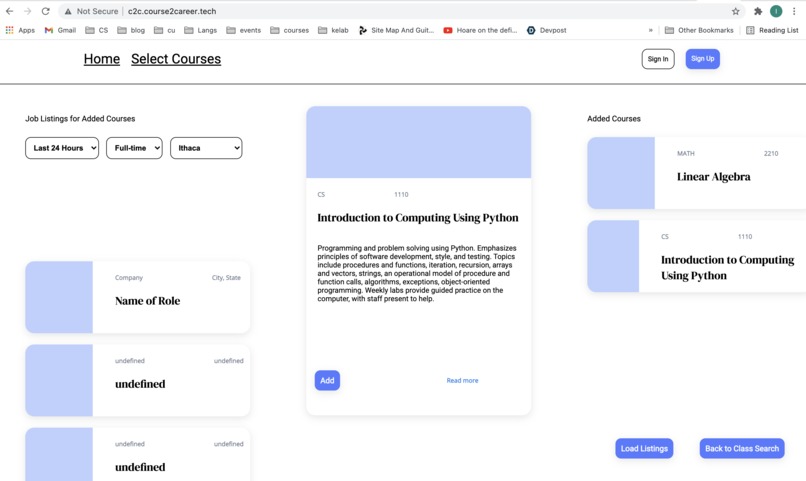Open the Other Bookmarks folder
806x481 pixels.
(x=699, y=30)
